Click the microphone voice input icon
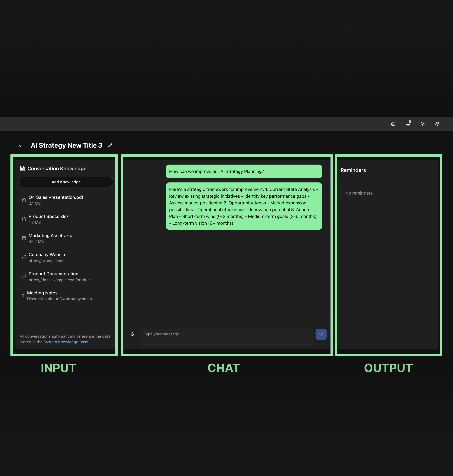 click(x=132, y=334)
